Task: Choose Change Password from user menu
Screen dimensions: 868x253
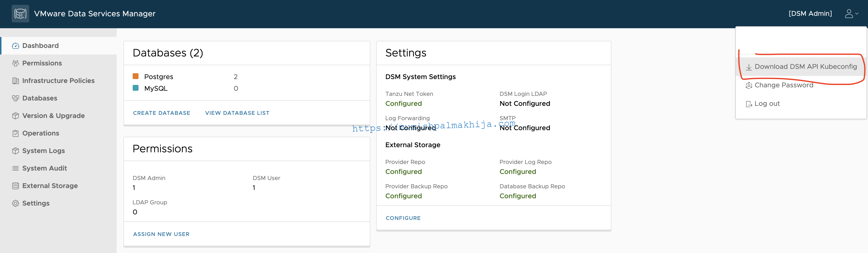Action: pyautogui.click(x=801, y=85)
